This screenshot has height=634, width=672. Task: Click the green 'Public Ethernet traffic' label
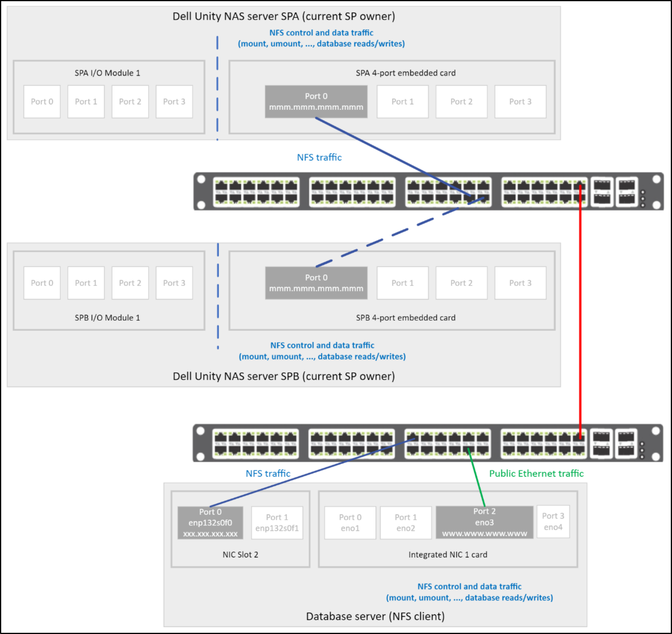coord(536,474)
